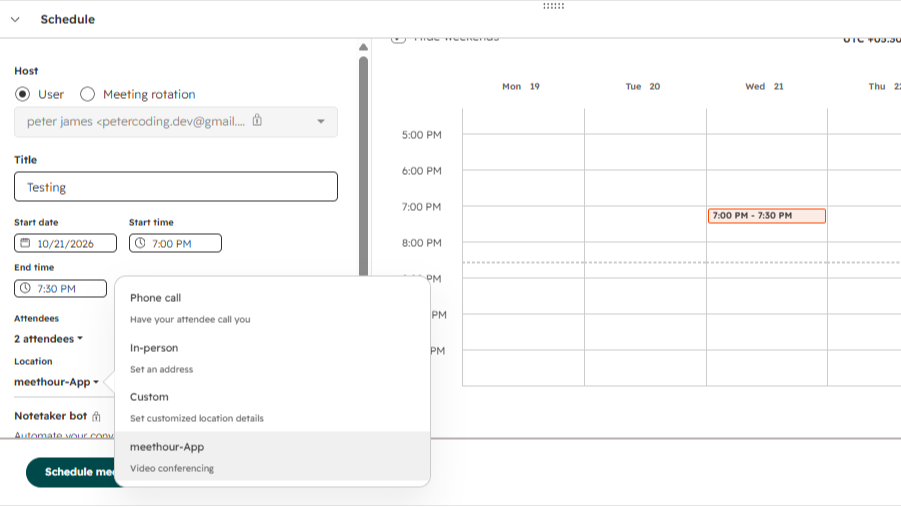Open the meethour-App location dropdown
The image size is (901, 507).
(56, 382)
